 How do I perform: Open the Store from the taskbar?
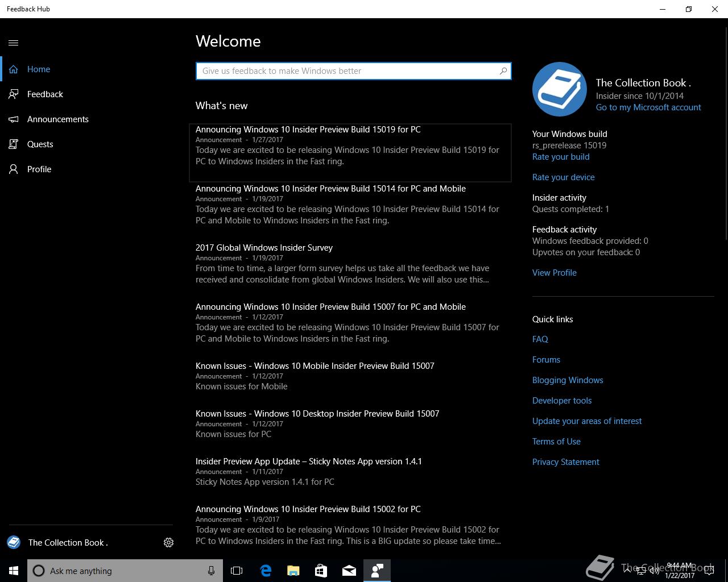tap(321, 571)
